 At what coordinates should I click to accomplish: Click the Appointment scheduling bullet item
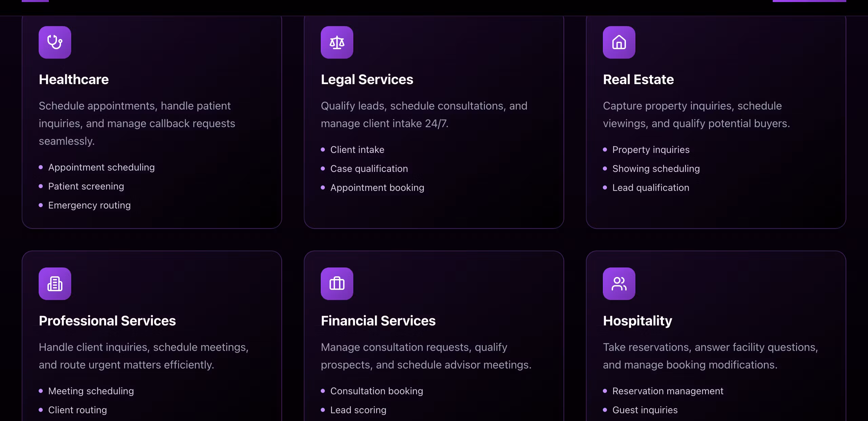coord(101,167)
